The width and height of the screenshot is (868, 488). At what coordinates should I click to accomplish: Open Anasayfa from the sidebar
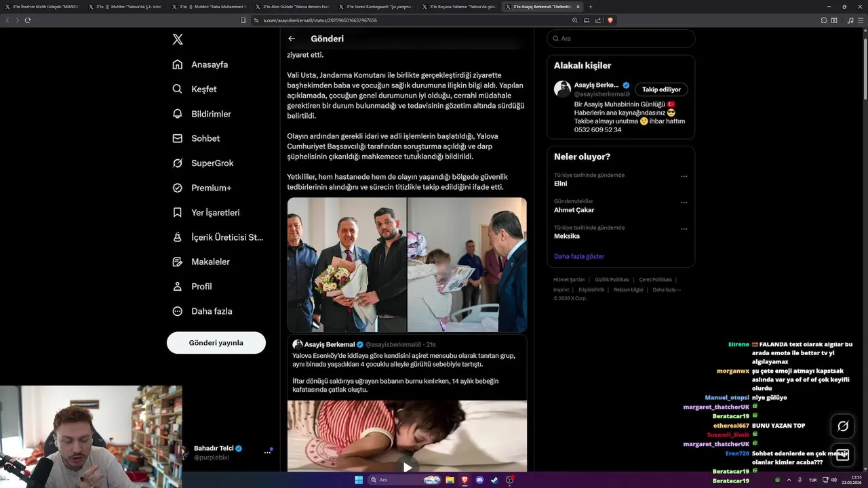tap(200, 64)
